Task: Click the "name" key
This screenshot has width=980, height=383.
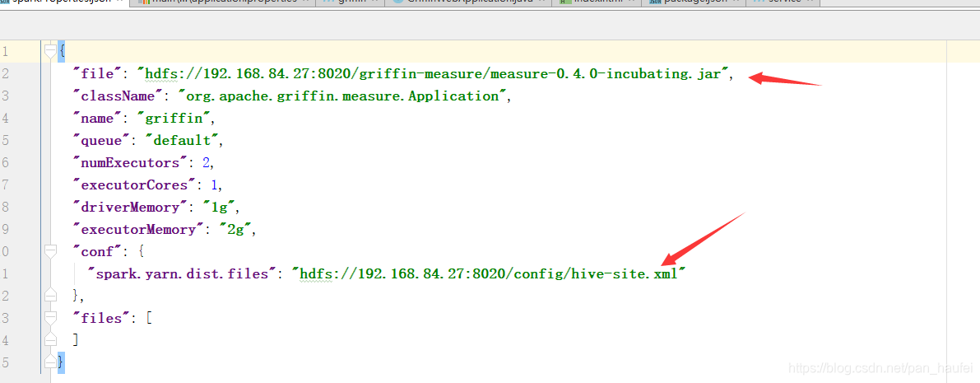Action: tap(97, 119)
